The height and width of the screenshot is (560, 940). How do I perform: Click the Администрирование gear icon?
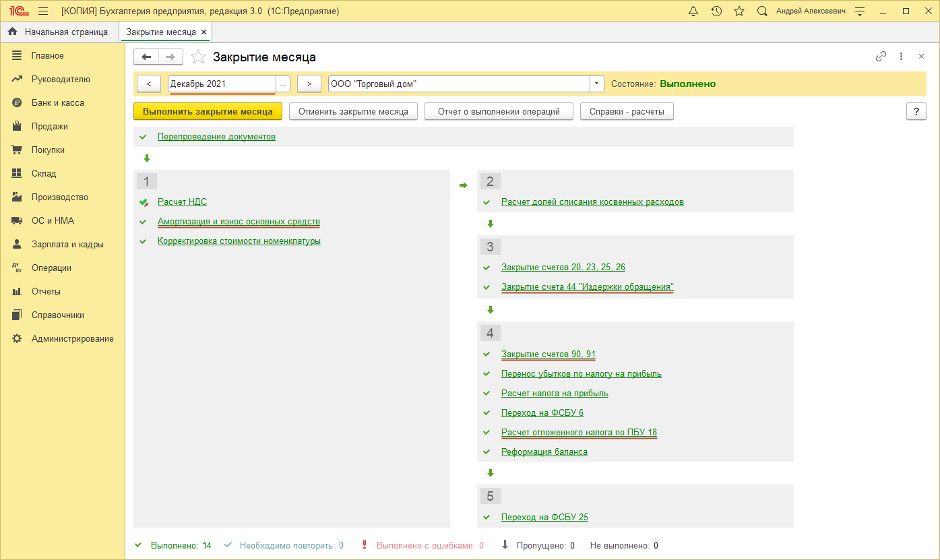pos(18,338)
